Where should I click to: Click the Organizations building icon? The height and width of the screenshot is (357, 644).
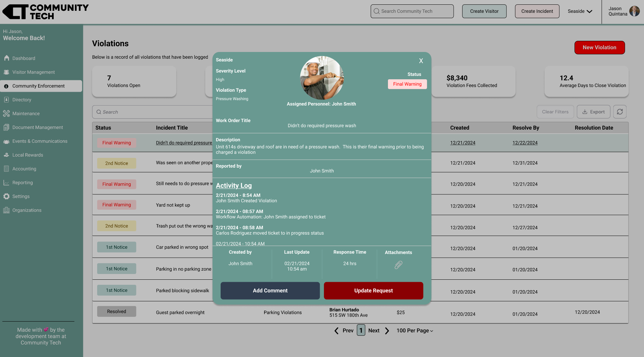(6, 210)
